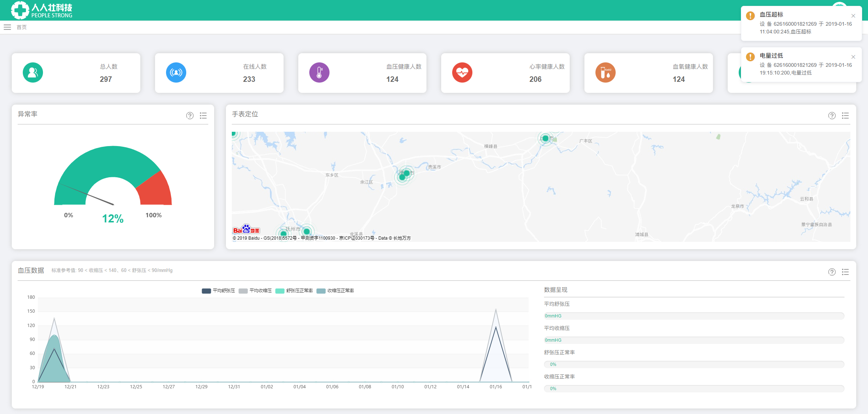Click the map marker near 抚州市
868x414 pixels.
[306, 232]
